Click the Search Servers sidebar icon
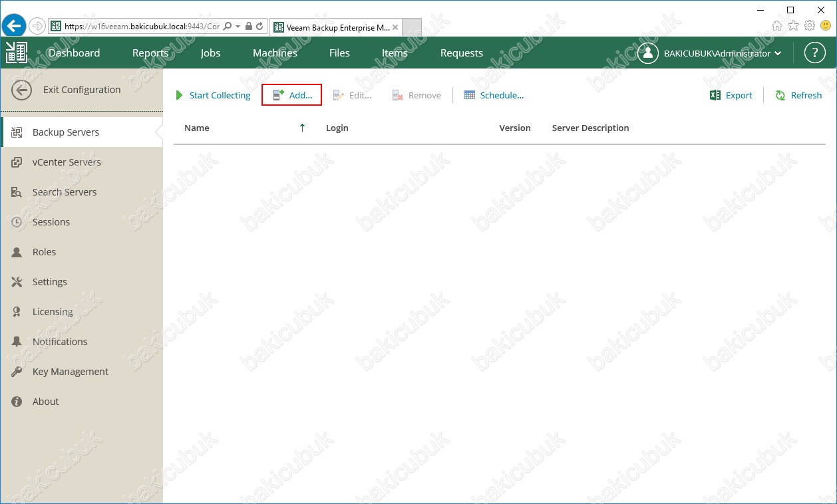The image size is (837, 504). point(17,192)
